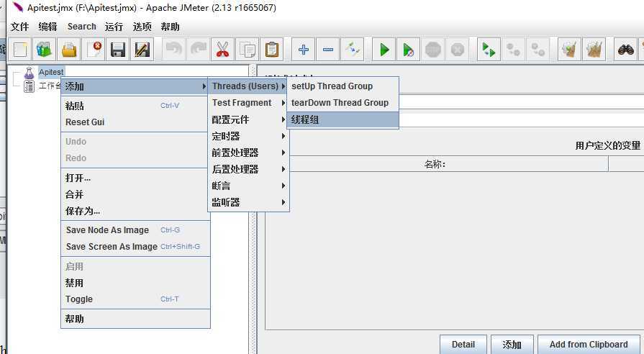Expand the 添加 context submenu

[x=135, y=86]
